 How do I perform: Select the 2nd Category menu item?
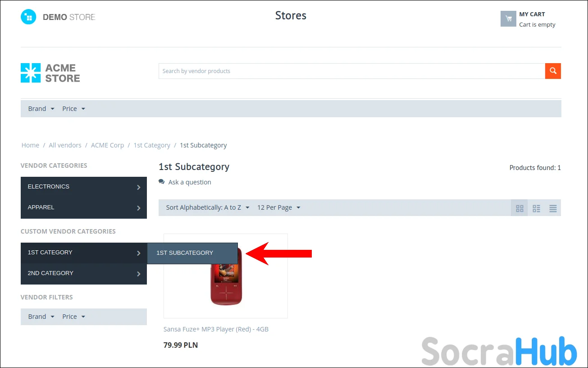pyautogui.click(x=84, y=274)
